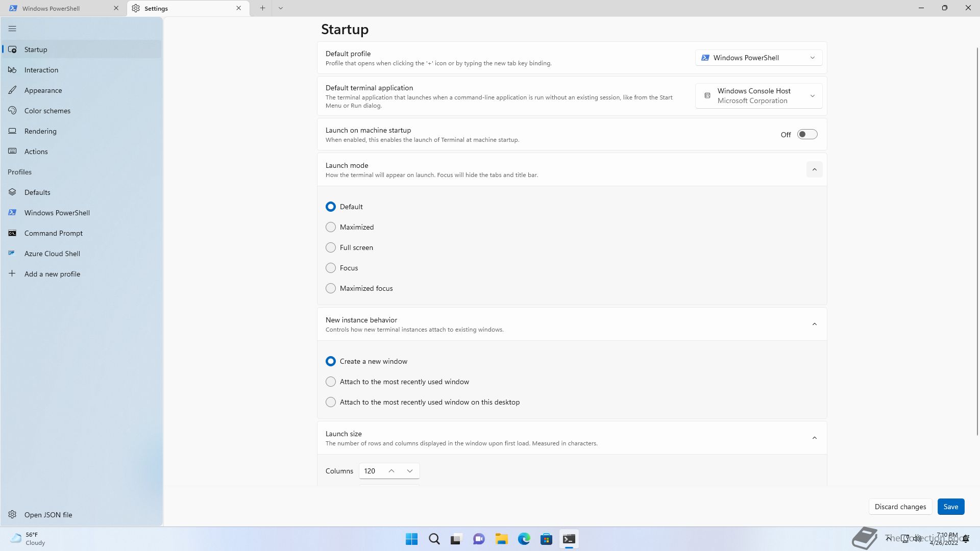Click the Command Prompt profile icon
The image size is (980, 551).
(12, 233)
